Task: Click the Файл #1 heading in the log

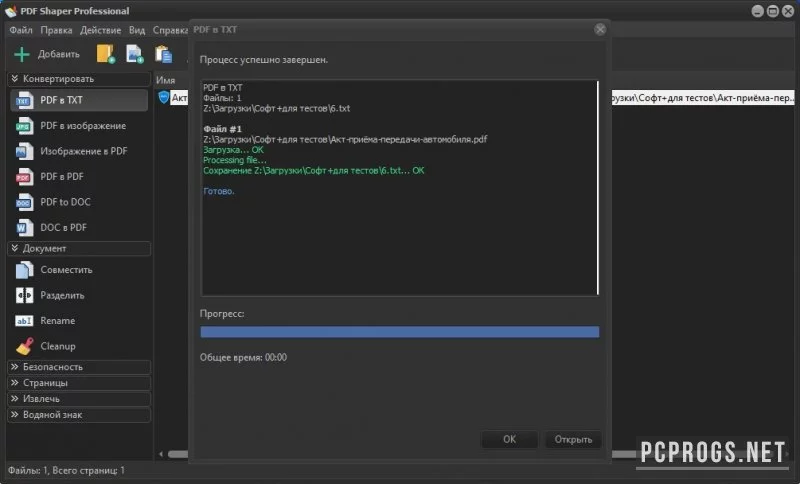Action: (x=222, y=129)
